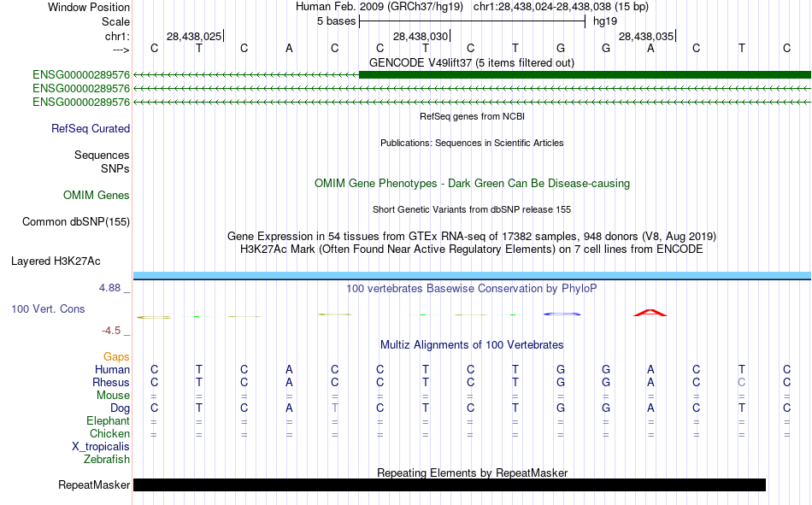Click the red A peak in conservation track
This screenshot has height=505, width=812.
click(650, 313)
